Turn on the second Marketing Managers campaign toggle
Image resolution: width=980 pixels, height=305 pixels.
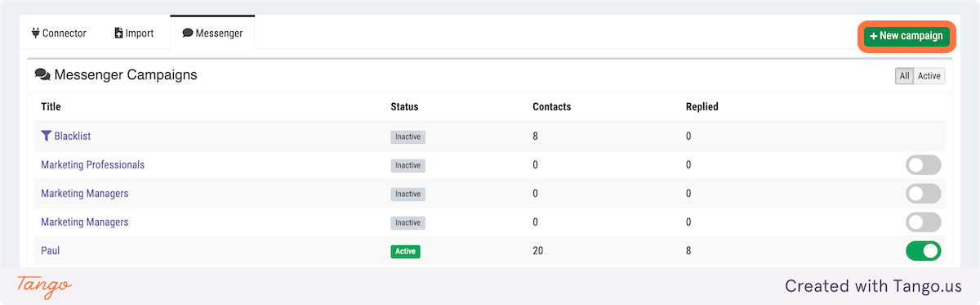[x=923, y=222]
